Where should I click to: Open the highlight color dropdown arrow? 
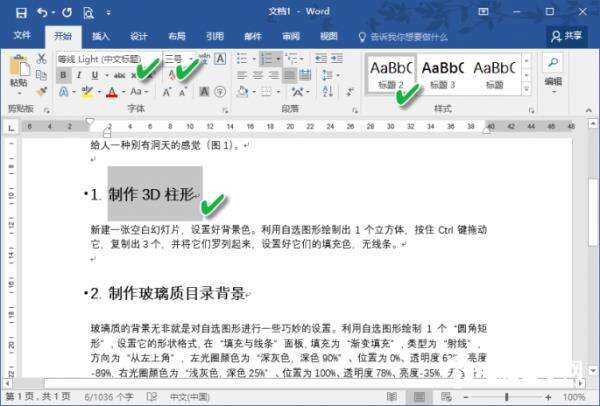(99, 92)
